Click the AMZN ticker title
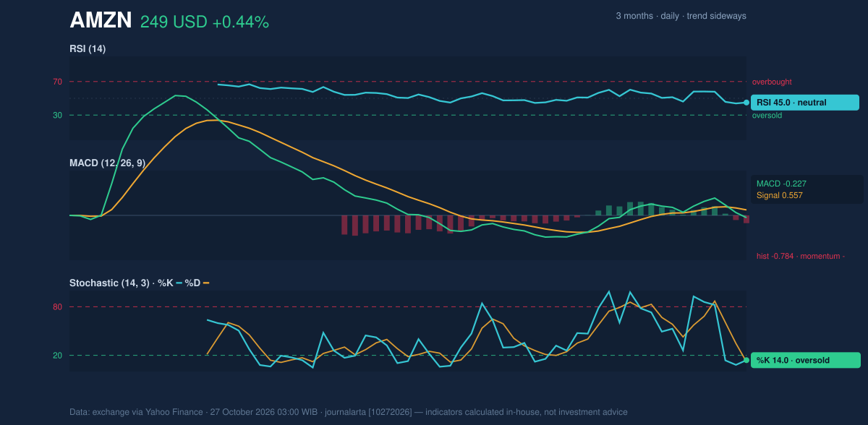 click(101, 21)
